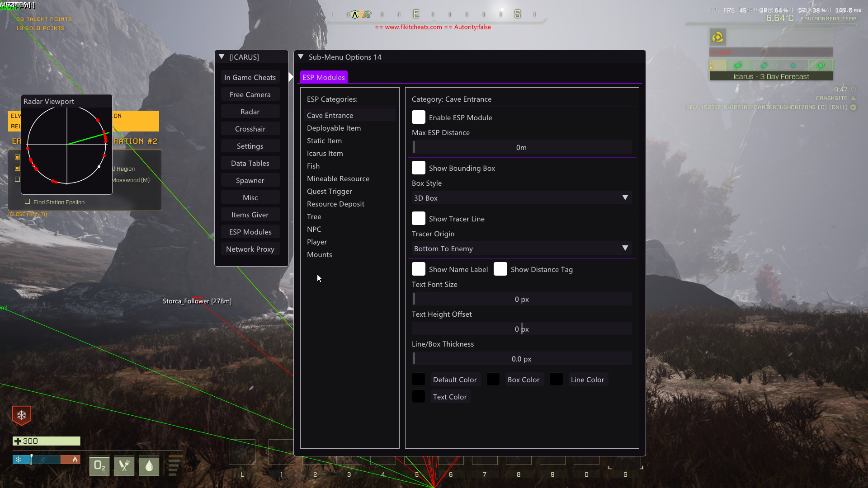The image size is (868, 488).
Task: Open the Box Style 3D Box dropdown
Action: tap(522, 198)
